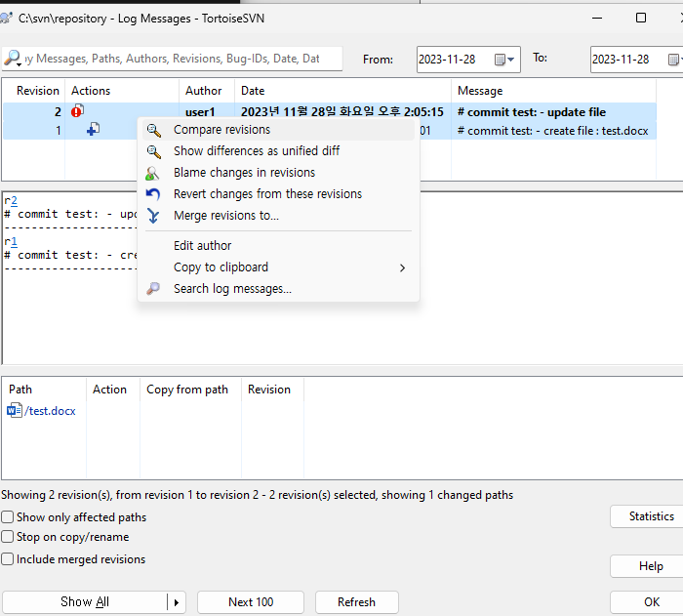Choose Blame changes in revisions
Image resolution: width=683 pixels, height=616 pixels.
coord(278,173)
